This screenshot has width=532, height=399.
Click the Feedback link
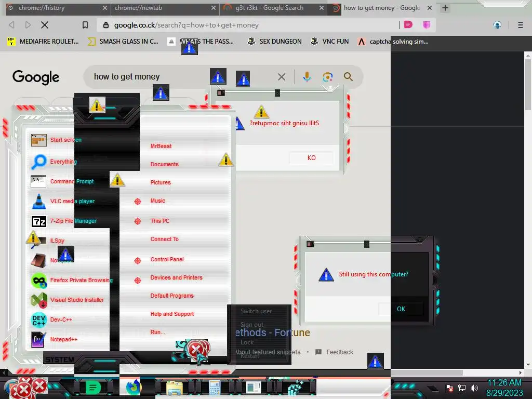[335, 352]
